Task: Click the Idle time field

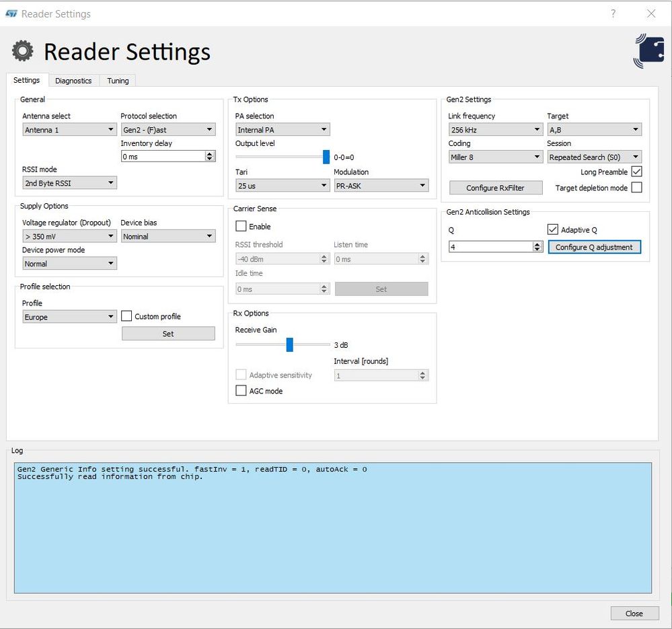Action: pyautogui.click(x=283, y=289)
